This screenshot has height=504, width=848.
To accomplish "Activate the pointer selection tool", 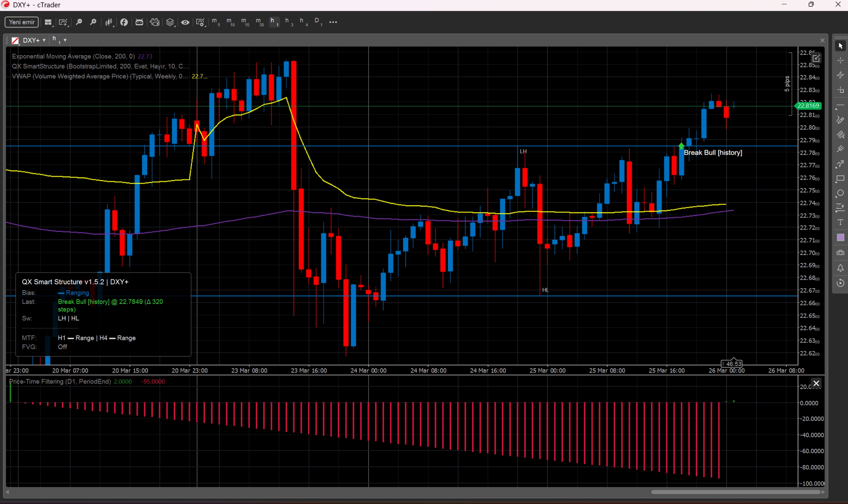I will [x=841, y=45].
